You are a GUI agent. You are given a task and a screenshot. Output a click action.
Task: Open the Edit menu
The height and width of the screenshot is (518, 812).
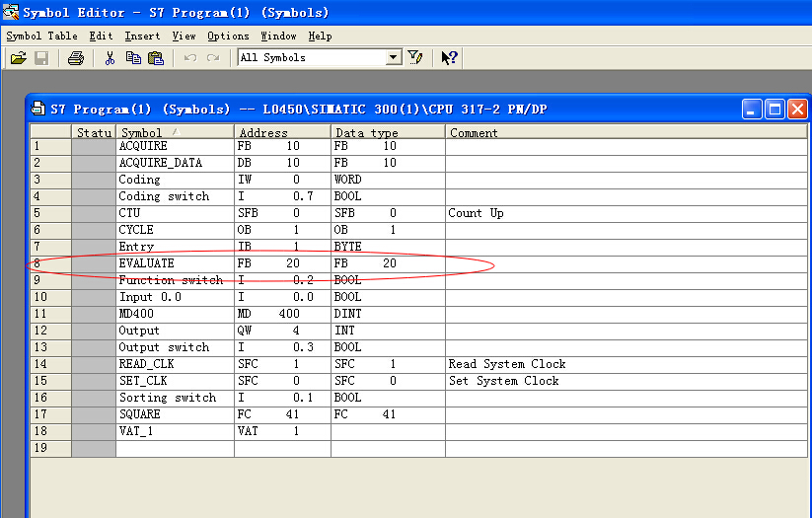[x=101, y=36]
